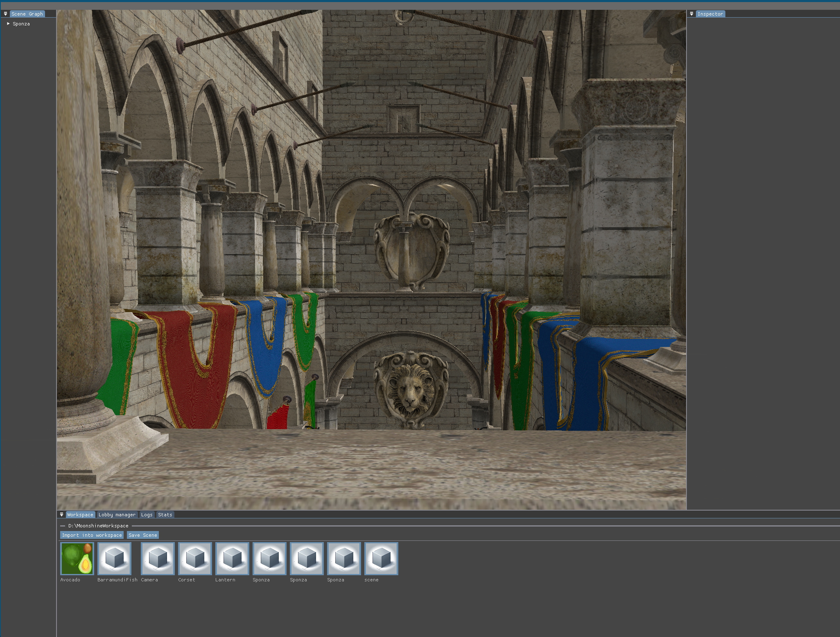Expand the Sponza node in Scene Graph
The width and height of the screenshot is (840, 637).
click(x=8, y=24)
